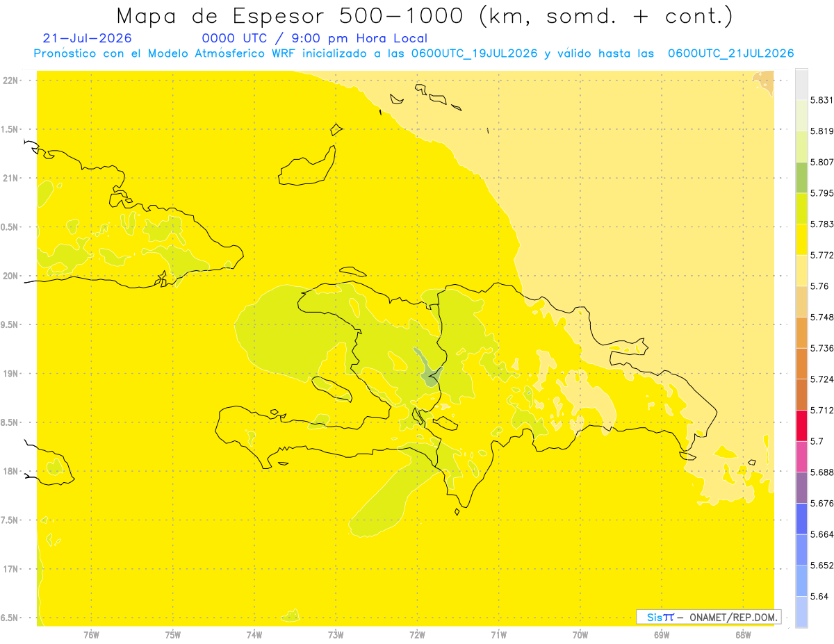Click the '22N' latitude axis label
Viewport: 834px width, 644px height.
[11, 81]
